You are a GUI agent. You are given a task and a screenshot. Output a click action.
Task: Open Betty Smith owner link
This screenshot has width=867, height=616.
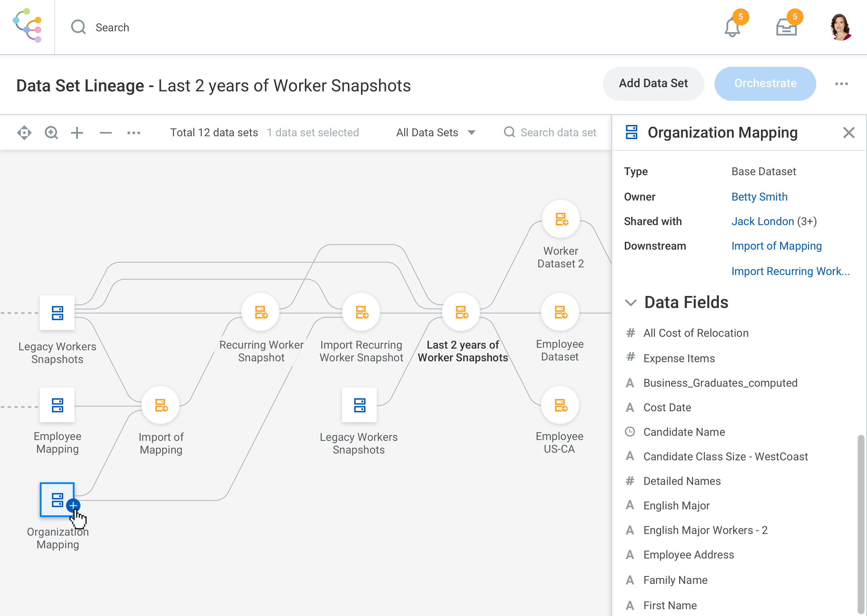(x=759, y=197)
